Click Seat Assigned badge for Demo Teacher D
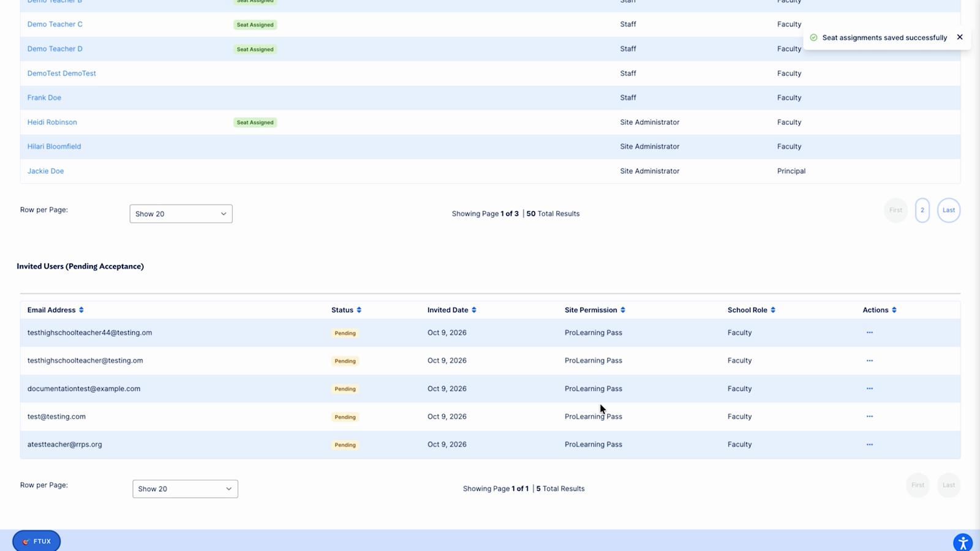The image size is (980, 551). click(x=255, y=49)
